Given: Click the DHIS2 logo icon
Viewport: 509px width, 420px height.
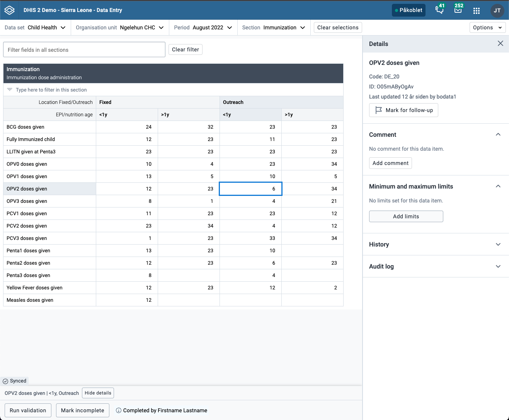Looking at the screenshot, I should point(10,10).
